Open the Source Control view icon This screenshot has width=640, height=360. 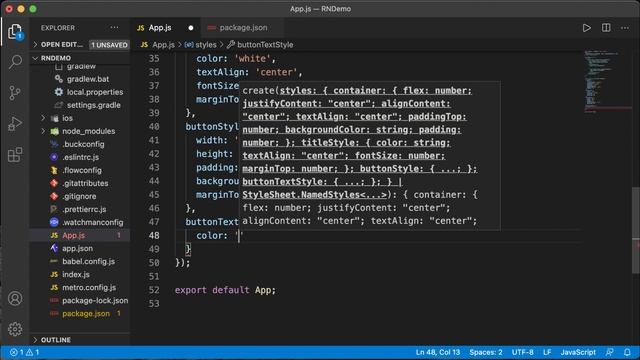click(x=15, y=93)
